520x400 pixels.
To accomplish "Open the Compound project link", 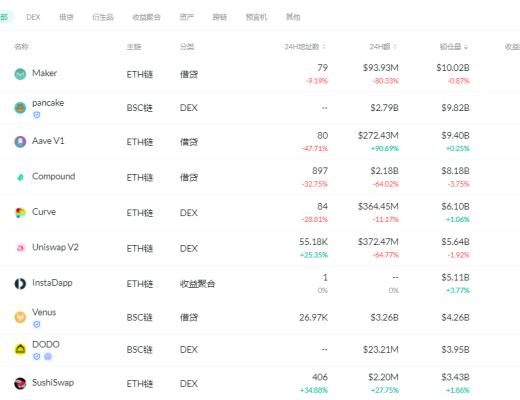I will pos(53,176).
